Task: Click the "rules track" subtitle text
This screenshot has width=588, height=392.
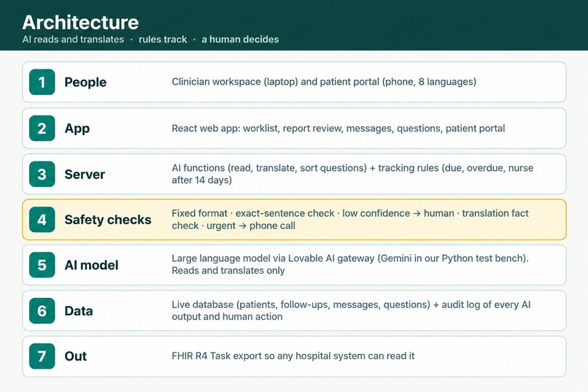Action: (163, 39)
